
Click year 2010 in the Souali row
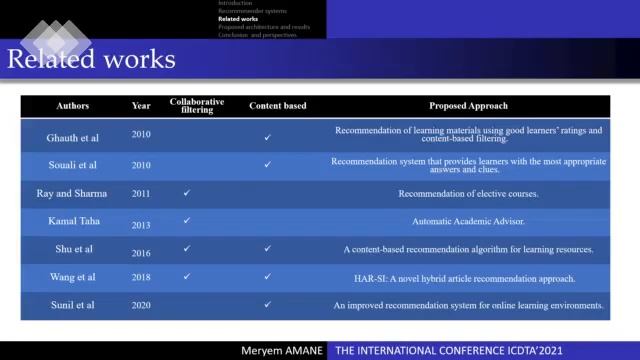point(141,165)
